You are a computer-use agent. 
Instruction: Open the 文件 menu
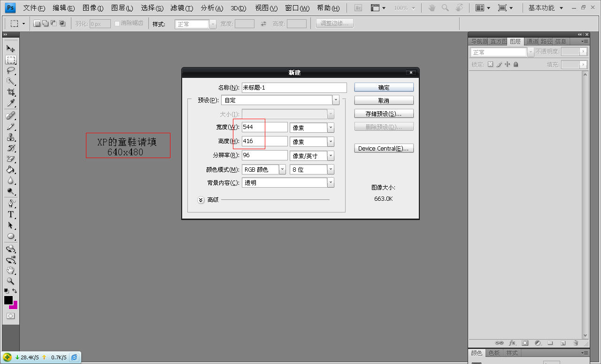tap(34, 8)
